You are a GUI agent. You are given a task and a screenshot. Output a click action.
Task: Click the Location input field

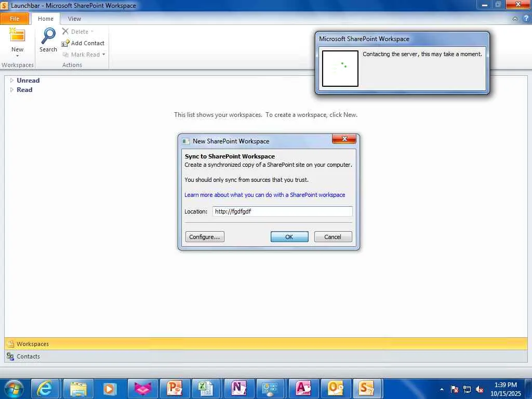[x=282, y=211]
